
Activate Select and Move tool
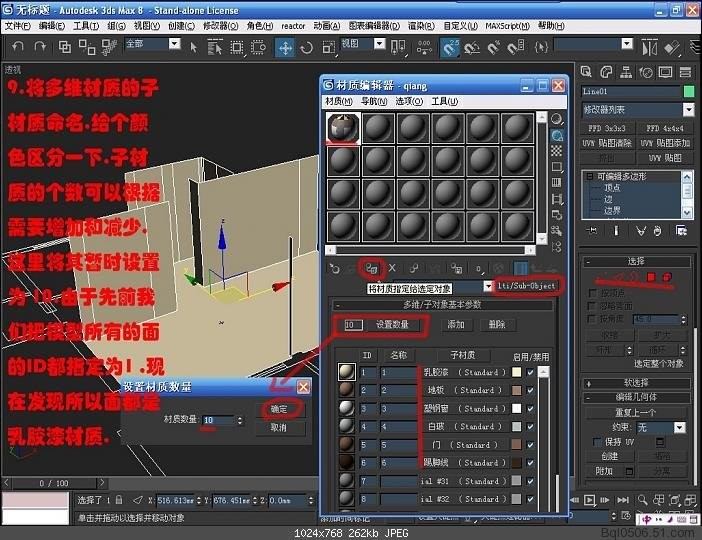[285, 47]
